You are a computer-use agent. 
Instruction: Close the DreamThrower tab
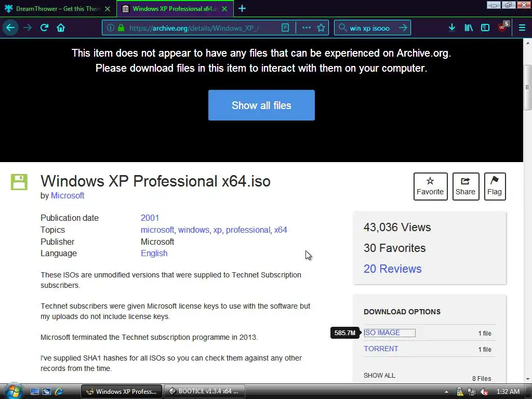(108, 9)
